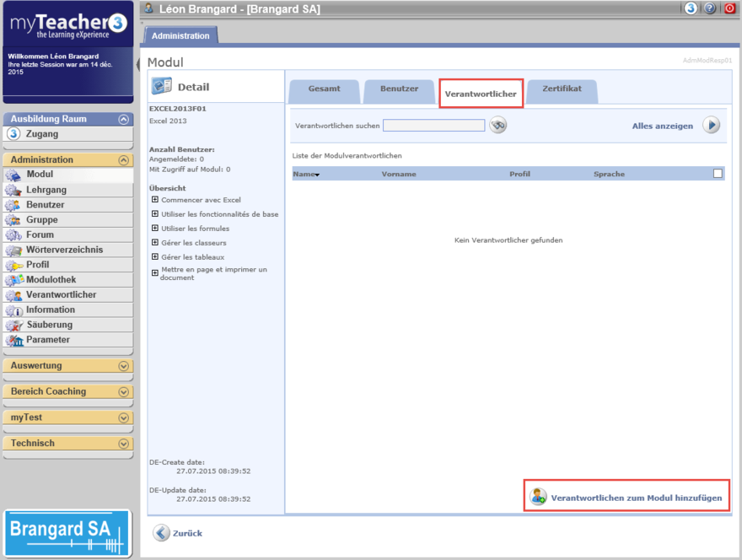
Task: Click Verantwortlichen zum Modul hinzufügen
Action: 636,498
